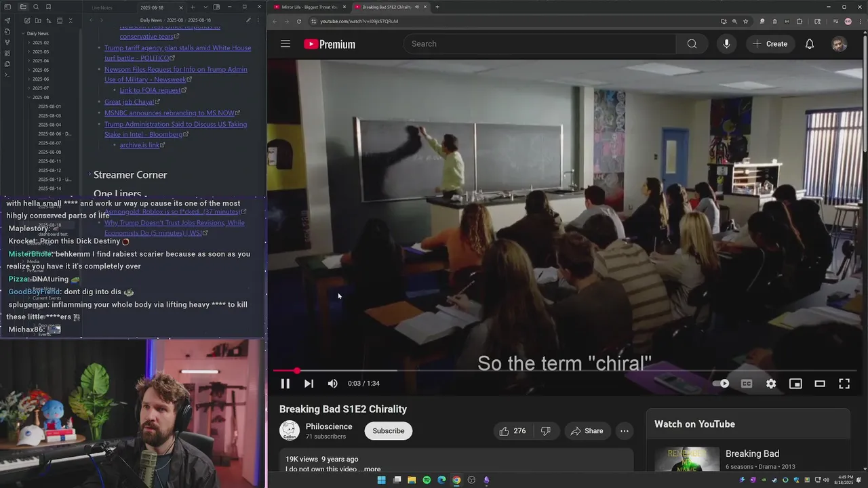This screenshot has width=868, height=488.
Task: Create new note in Obsidian
Action: tap(27, 20)
